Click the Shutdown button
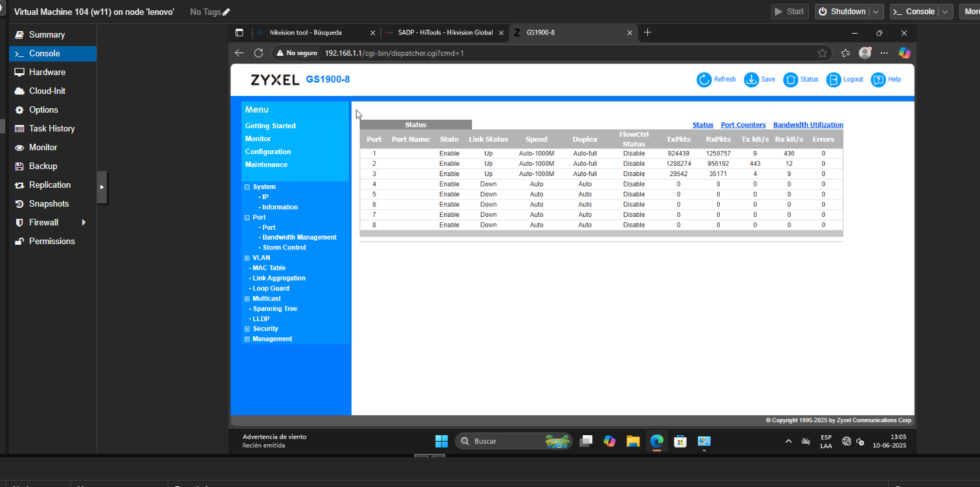 [x=842, y=12]
